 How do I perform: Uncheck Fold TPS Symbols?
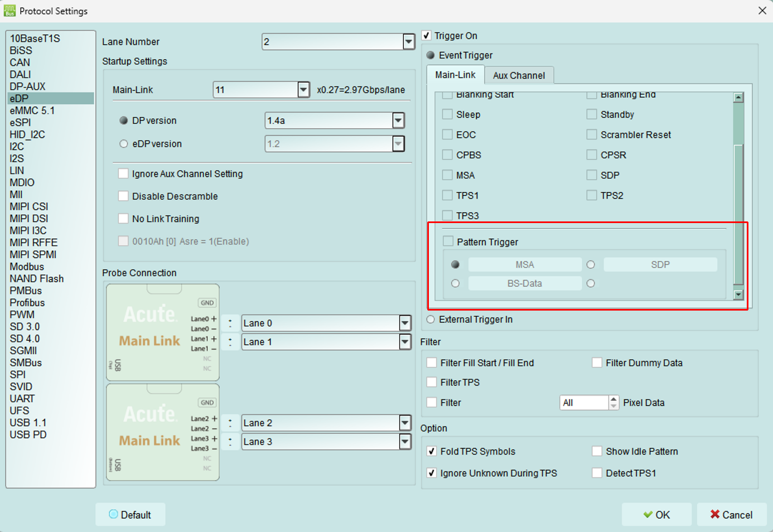(432, 451)
